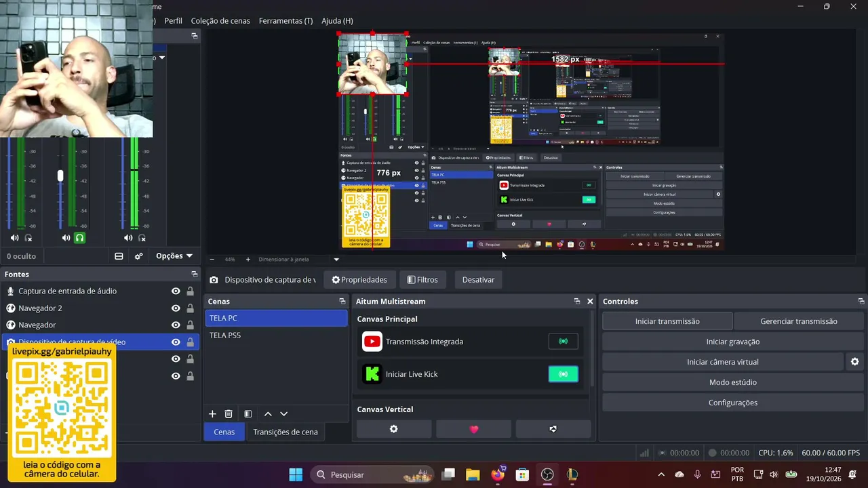868x488 pixels.
Task: Unlock the Navegador source lock icon
Action: click(190, 325)
